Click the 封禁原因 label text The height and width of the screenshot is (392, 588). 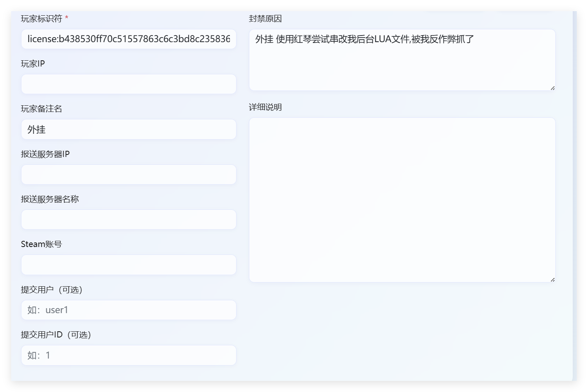[265, 19]
